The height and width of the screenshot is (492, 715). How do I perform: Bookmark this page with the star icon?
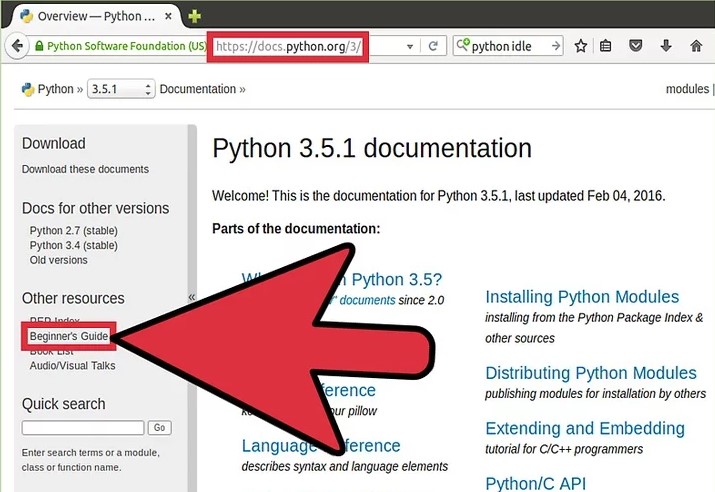580,46
